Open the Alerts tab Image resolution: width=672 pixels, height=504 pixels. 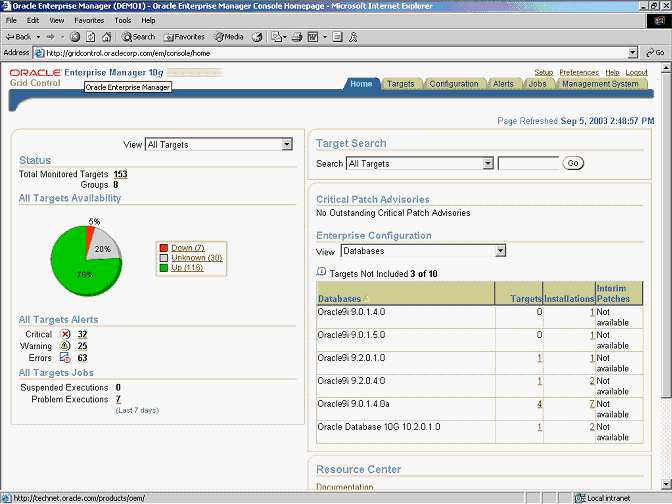(503, 84)
